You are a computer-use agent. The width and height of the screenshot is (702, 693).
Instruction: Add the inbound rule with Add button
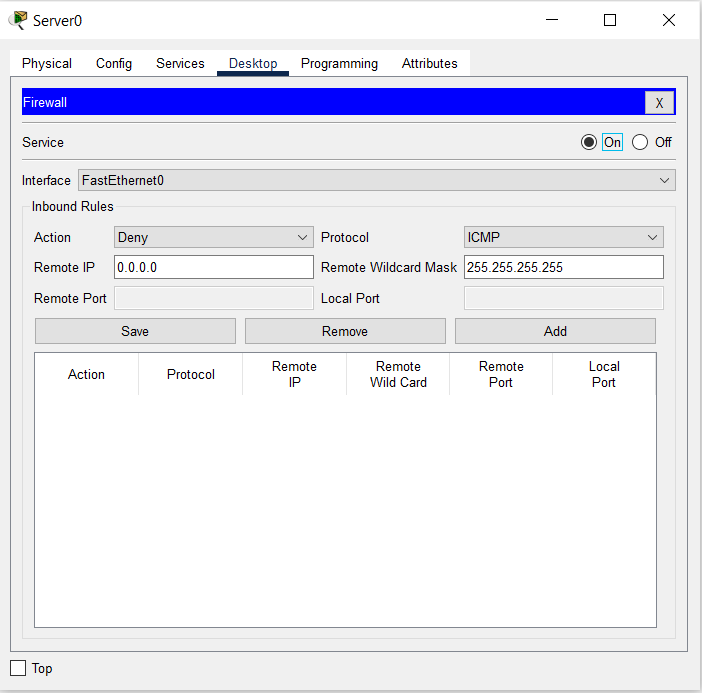pos(555,331)
